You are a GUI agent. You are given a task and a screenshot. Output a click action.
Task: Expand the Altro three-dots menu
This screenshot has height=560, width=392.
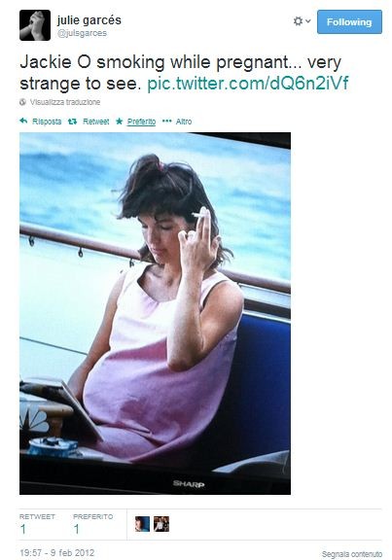point(177,122)
